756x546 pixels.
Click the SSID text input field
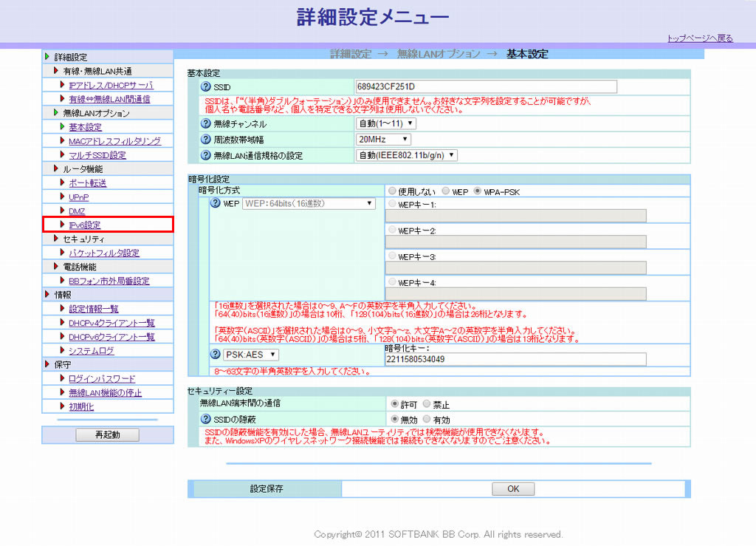pos(486,87)
